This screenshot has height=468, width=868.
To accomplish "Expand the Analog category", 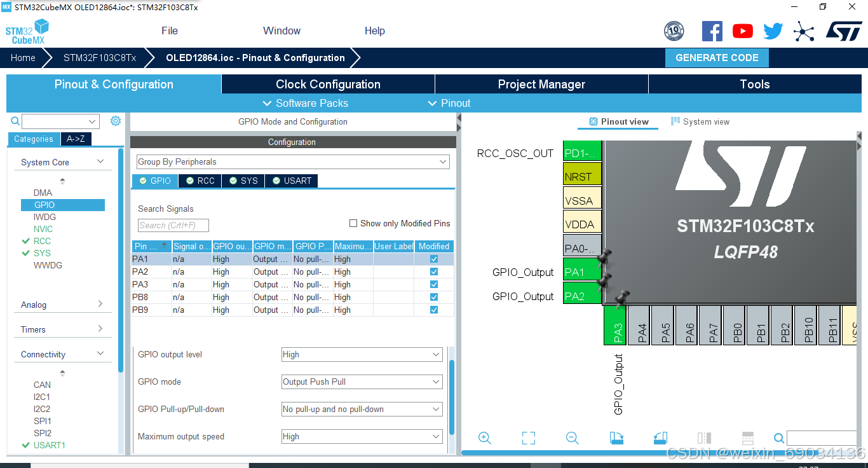I will coord(100,304).
